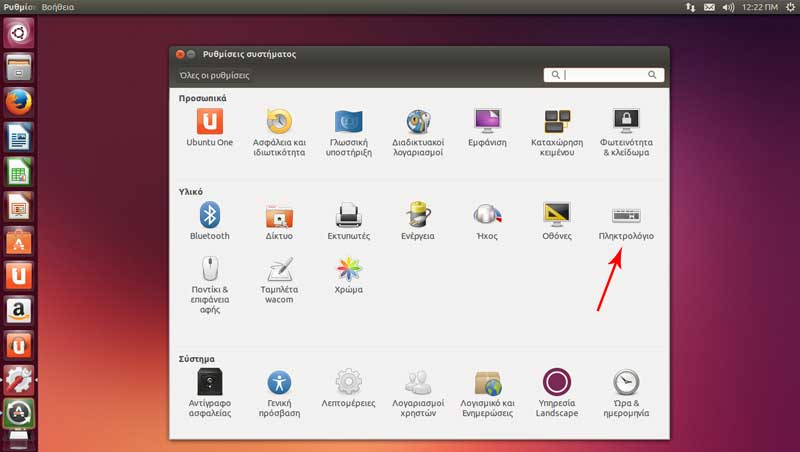800x452 pixels.
Task: Launch LibreOffice Writer from launcher
Action: [19, 137]
